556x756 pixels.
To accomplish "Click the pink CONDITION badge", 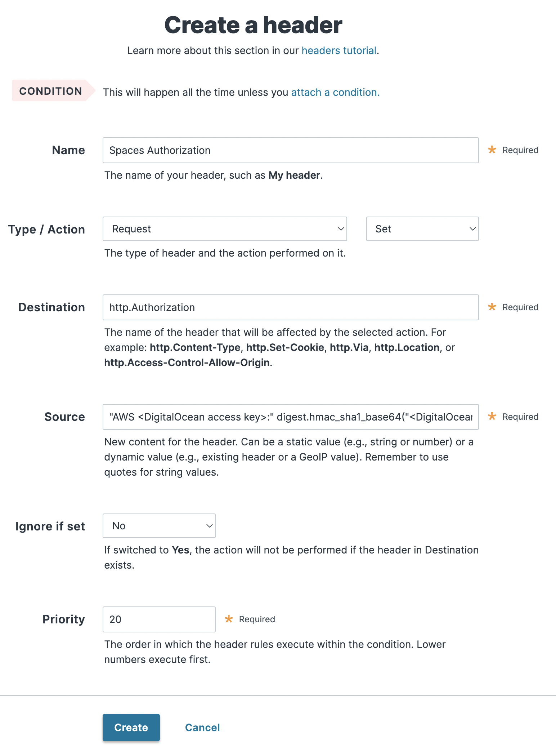I will 50,91.
